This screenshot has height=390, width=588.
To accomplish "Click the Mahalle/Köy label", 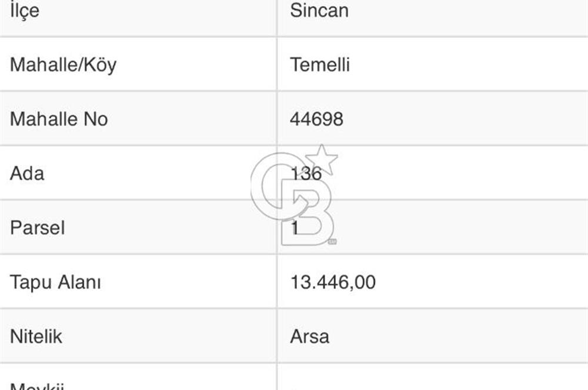I will click(63, 65).
